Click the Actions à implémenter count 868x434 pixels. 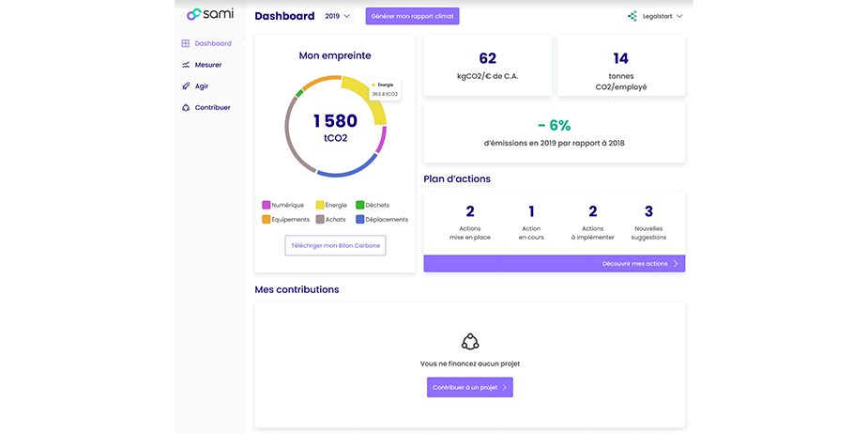coord(592,212)
